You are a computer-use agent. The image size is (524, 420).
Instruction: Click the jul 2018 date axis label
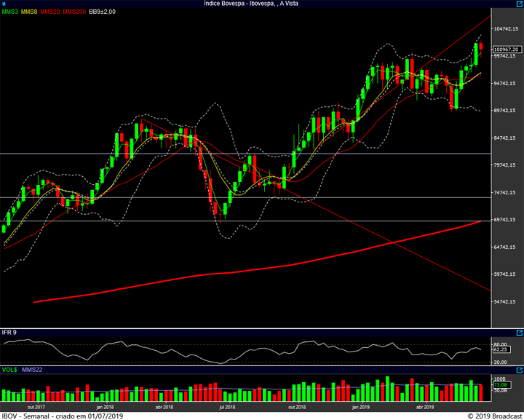point(228,408)
